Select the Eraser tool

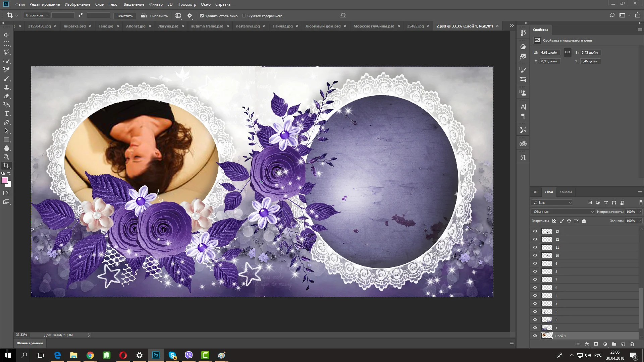coord(6,96)
